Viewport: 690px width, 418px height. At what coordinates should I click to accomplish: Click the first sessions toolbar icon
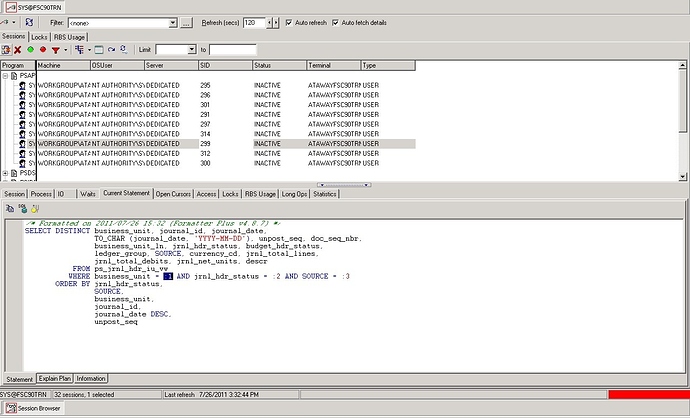pyautogui.click(x=6, y=50)
